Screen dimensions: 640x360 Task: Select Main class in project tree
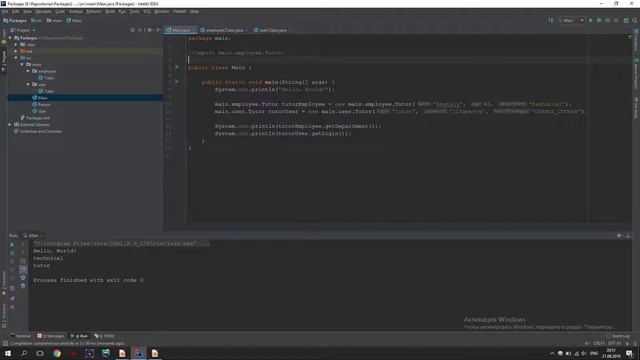click(40, 98)
